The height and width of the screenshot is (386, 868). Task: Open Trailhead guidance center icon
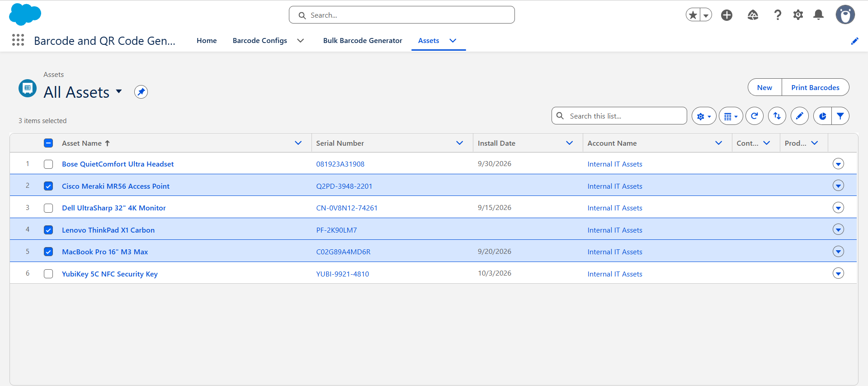(x=753, y=15)
